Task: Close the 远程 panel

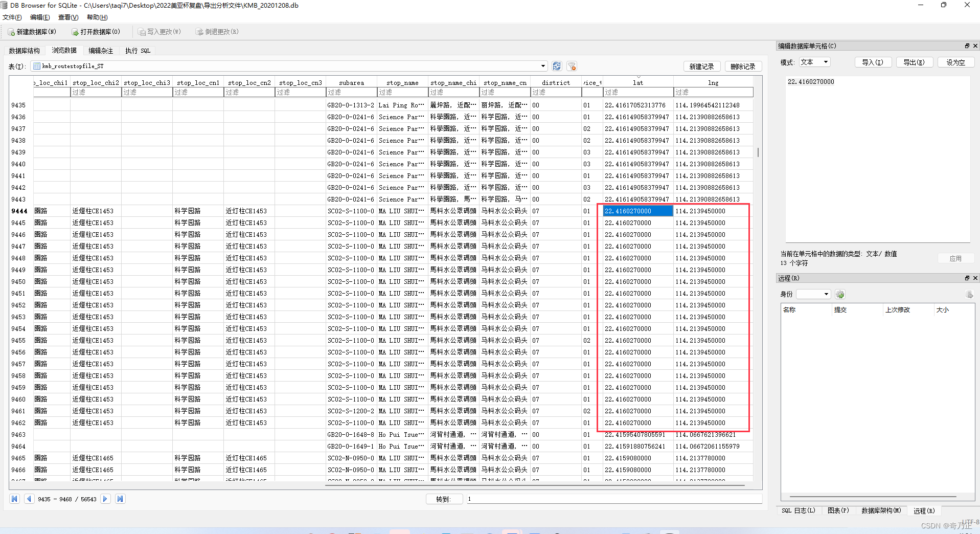Action: pos(975,278)
